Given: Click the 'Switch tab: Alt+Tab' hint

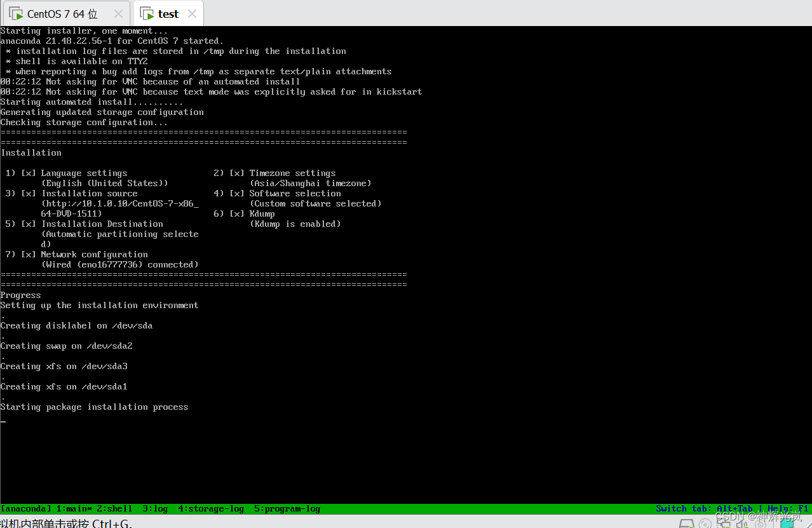Looking at the screenshot, I should click(704, 509).
